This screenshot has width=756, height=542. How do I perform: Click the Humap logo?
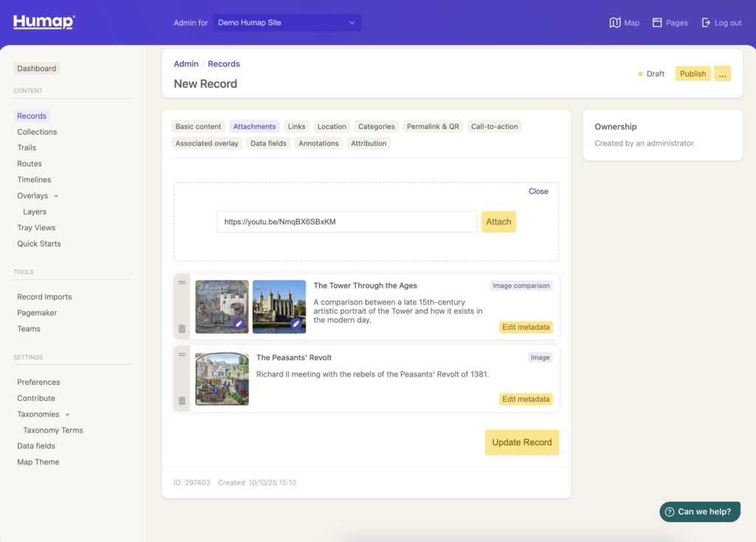44,21
